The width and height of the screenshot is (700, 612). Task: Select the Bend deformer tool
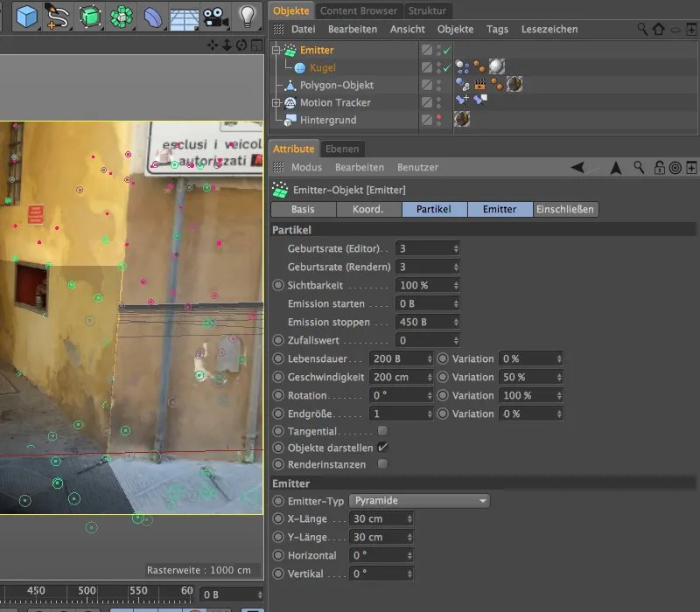tap(152, 17)
